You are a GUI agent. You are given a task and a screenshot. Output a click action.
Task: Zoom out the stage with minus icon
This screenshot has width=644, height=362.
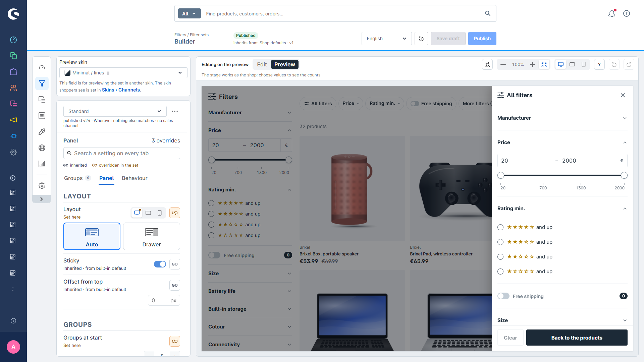(x=503, y=64)
